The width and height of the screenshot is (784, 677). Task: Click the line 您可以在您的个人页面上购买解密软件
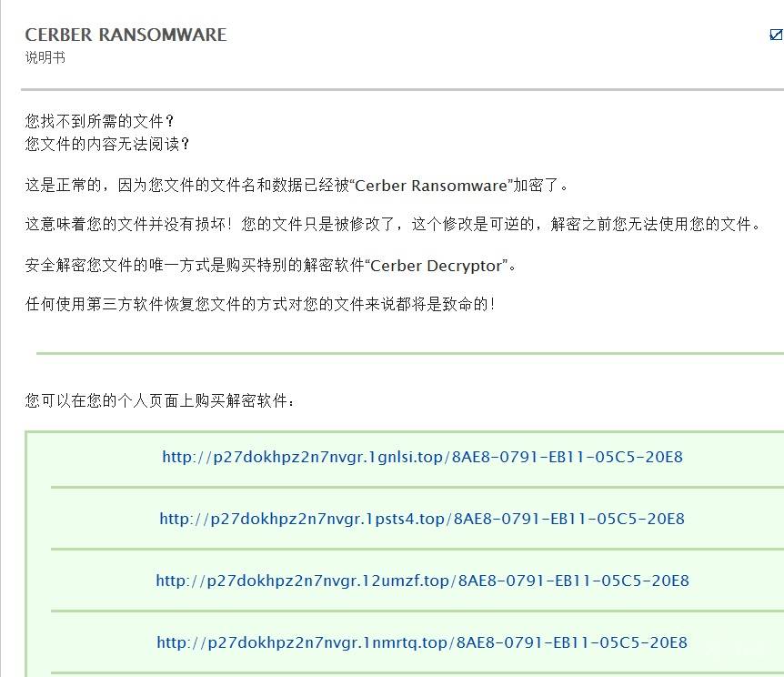(160, 400)
